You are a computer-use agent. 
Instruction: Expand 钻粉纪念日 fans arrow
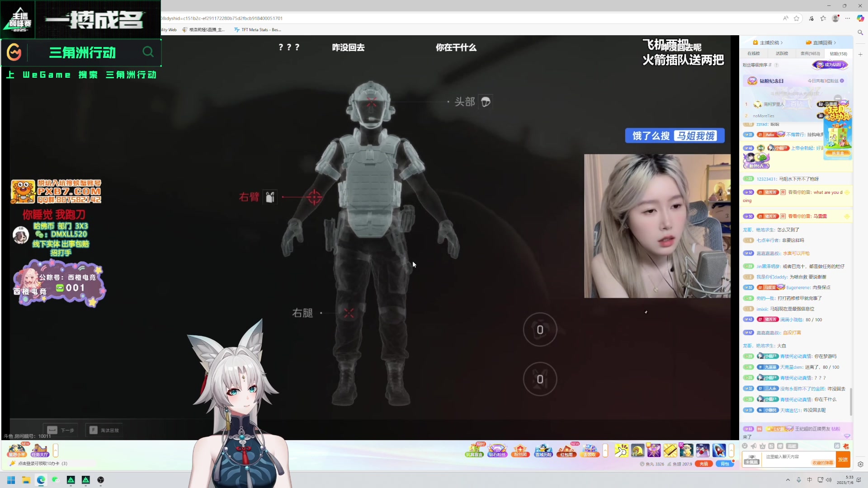[842, 81]
